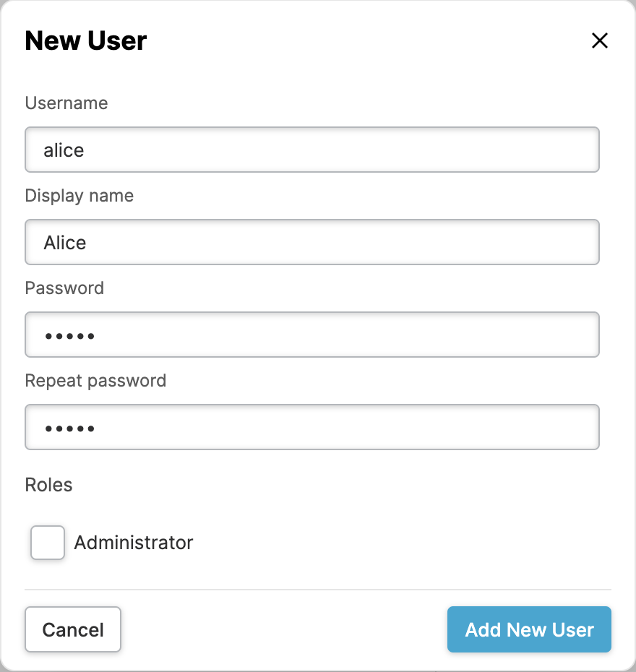The image size is (636, 672).
Task: Cancel creating the new user
Action: pyautogui.click(x=73, y=630)
